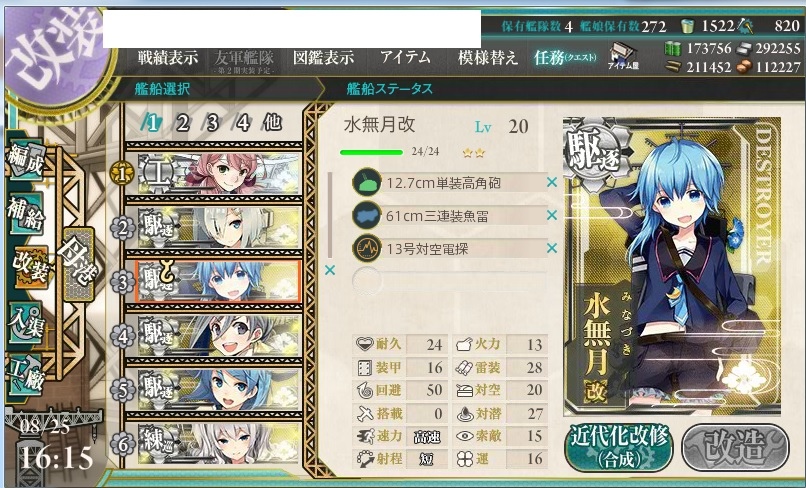Open the アイテム屋 item shop icon

pos(622,56)
